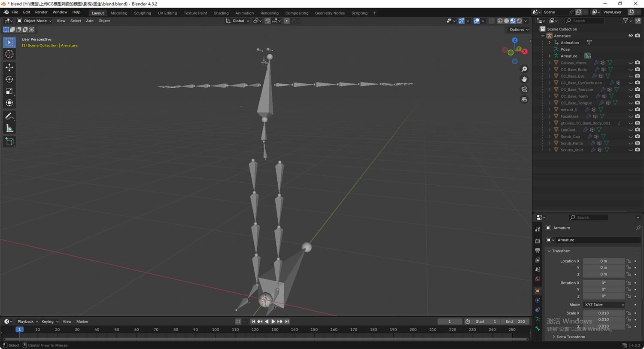Click the pan hand gizmo
Viewport: 644px width, 349px height.
click(524, 79)
